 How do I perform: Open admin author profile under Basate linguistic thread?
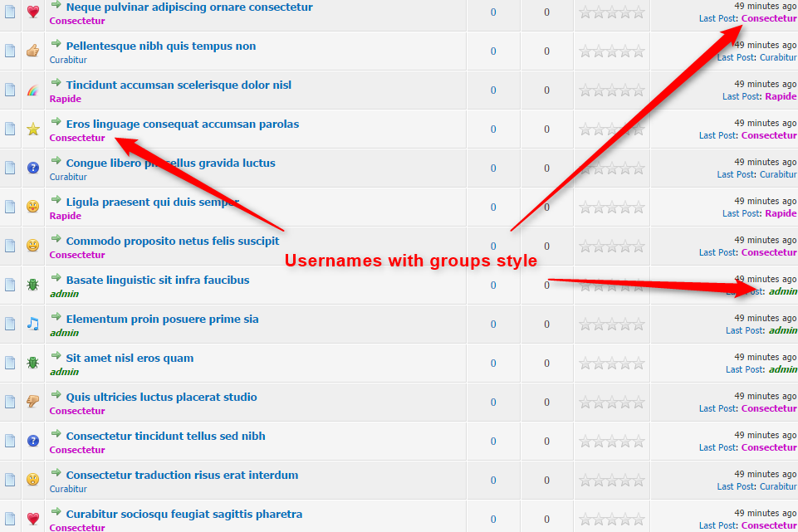click(64, 294)
